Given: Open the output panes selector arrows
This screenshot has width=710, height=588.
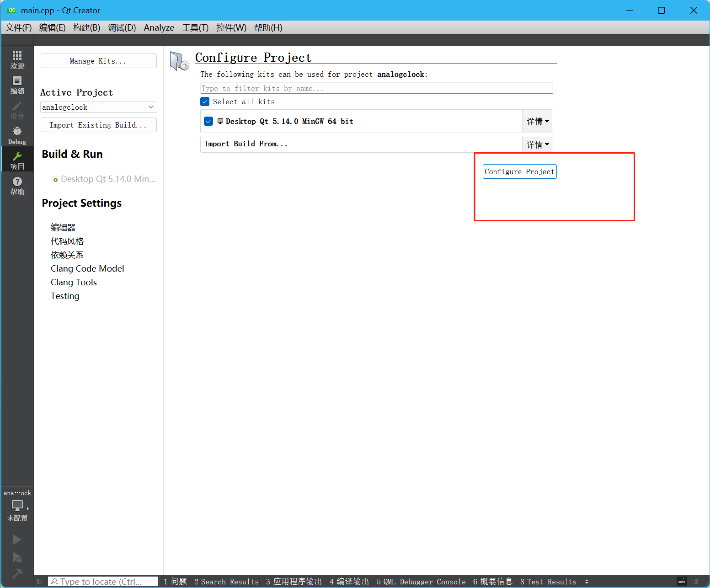Looking at the screenshot, I should coord(587,582).
